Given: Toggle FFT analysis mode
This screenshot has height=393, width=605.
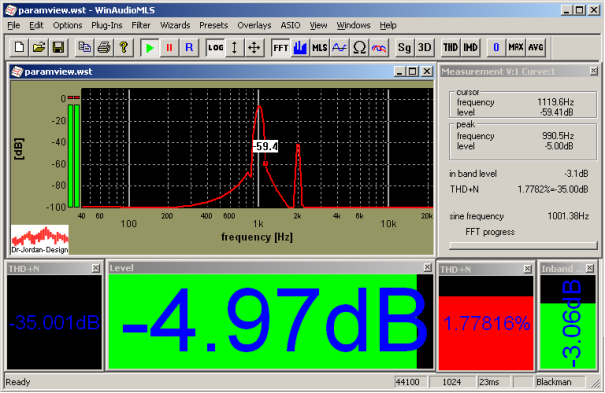Looking at the screenshot, I should (x=281, y=47).
